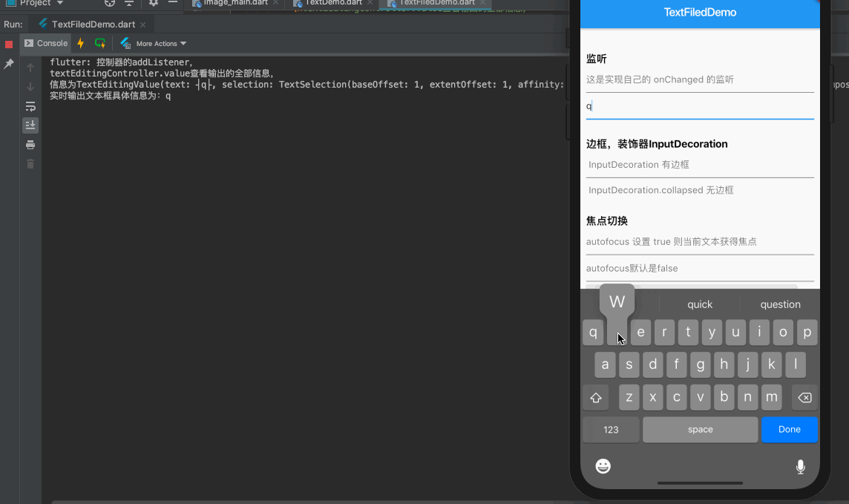Tap the c key on keyboard

[x=676, y=397]
